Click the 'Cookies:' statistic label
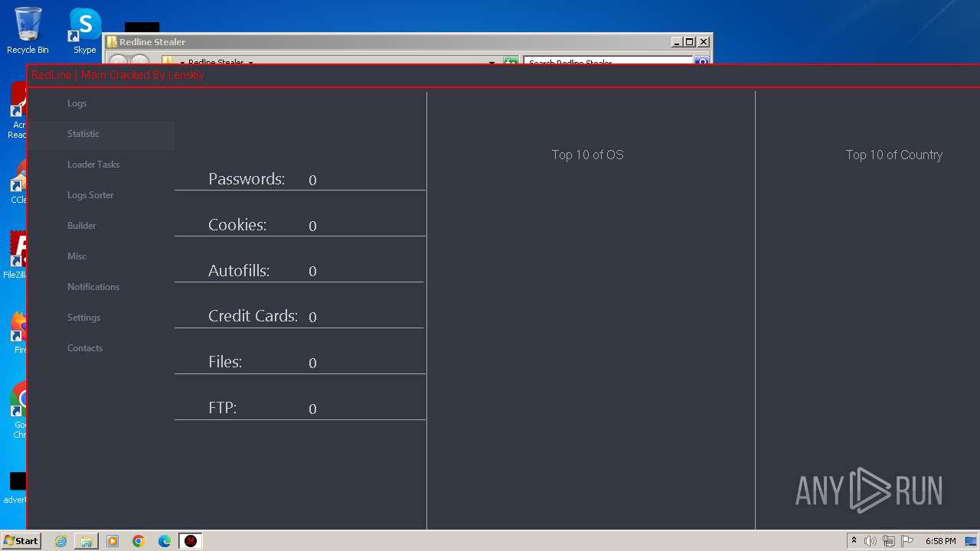The height and width of the screenshot is (551, 980). pos(237,225)
